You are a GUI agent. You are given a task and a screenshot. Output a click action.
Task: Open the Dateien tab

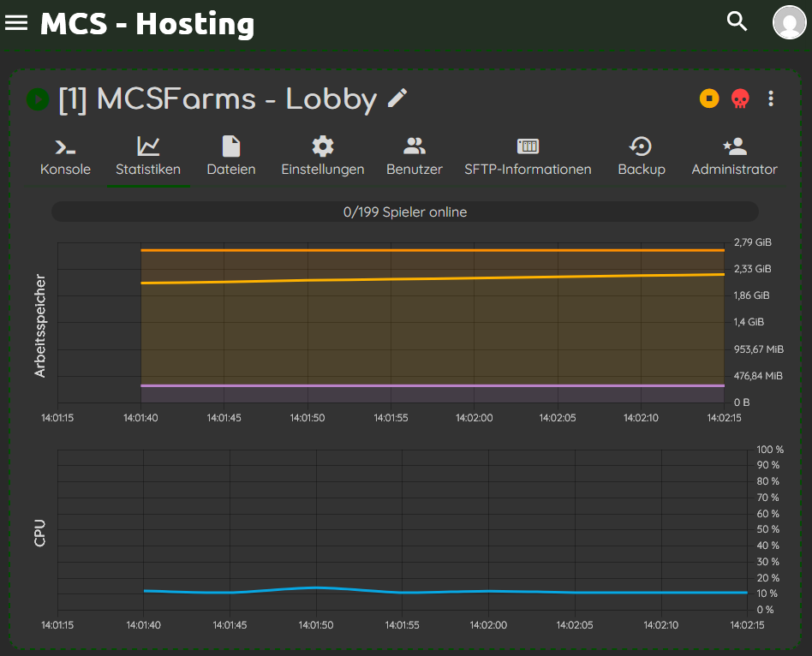point(231,157)
